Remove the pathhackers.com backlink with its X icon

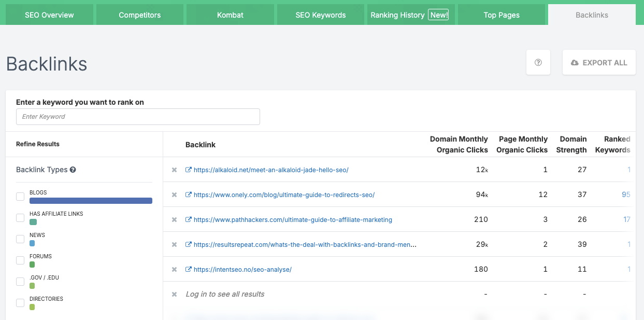pos(174,219)
